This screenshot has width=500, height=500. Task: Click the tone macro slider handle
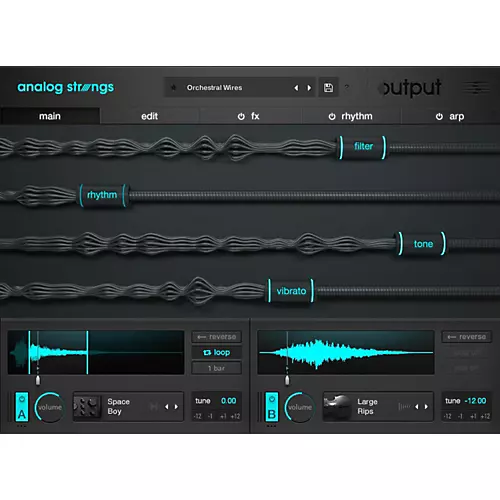coord(423,244)
